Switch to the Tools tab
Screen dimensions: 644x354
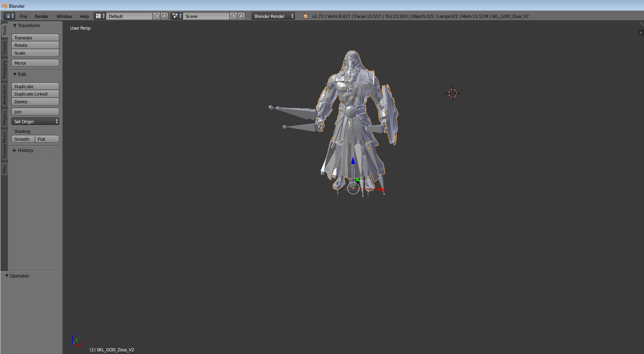5,30
